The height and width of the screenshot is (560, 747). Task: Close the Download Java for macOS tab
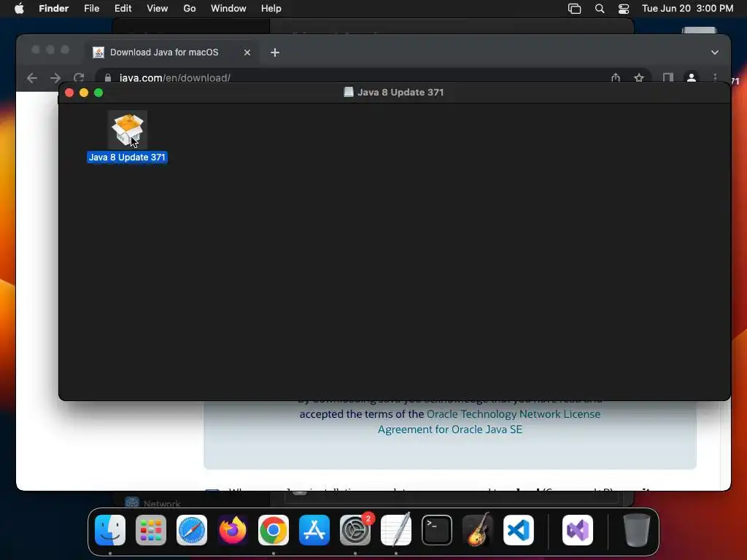(x=247, y=52)
